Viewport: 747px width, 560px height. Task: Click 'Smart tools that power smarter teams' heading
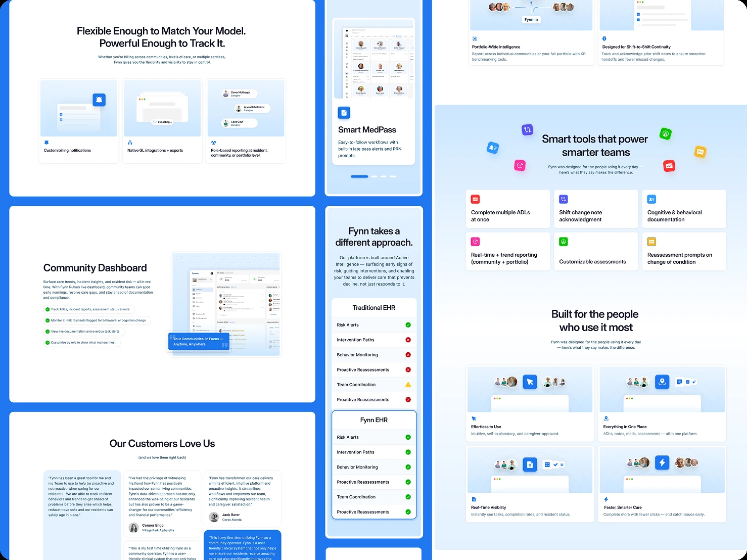595,146
